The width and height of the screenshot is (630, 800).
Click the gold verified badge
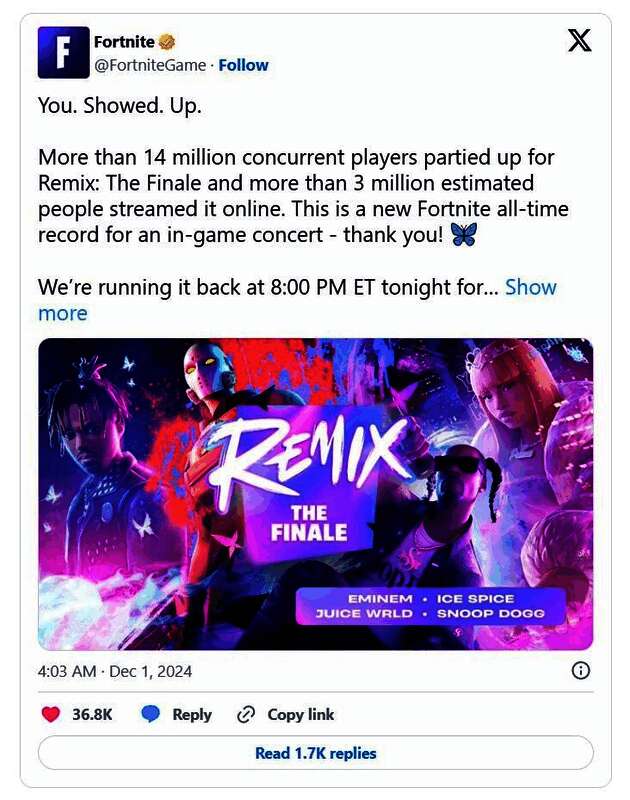click(x=167, y=41)
